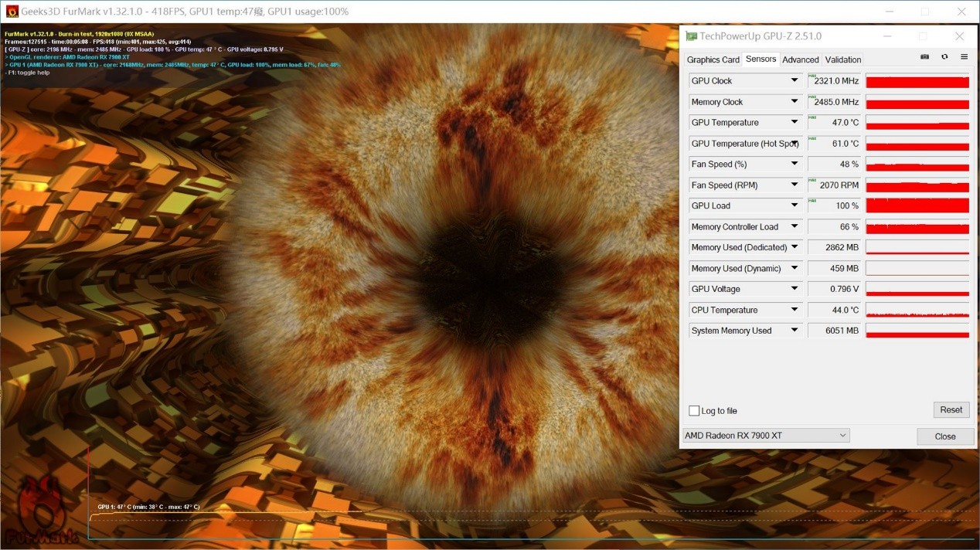Click the 6051 MB System Memory value

pyautogui.click(x=834, y=331)
